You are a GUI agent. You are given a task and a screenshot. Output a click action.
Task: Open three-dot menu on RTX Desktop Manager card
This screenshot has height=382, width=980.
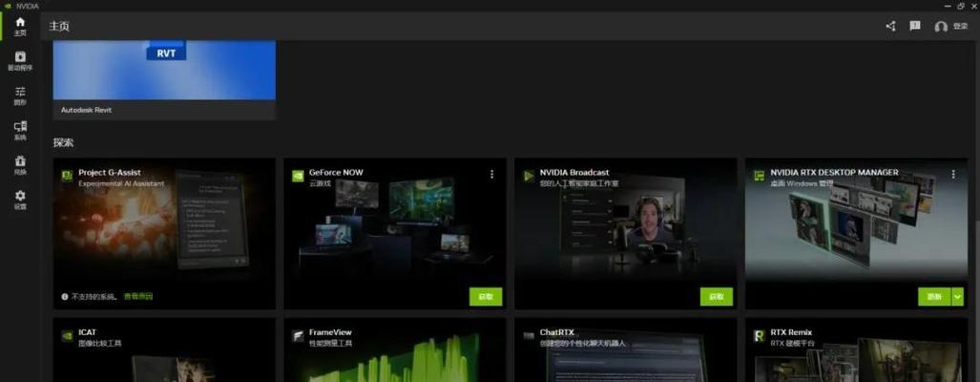tap(953, 174)
